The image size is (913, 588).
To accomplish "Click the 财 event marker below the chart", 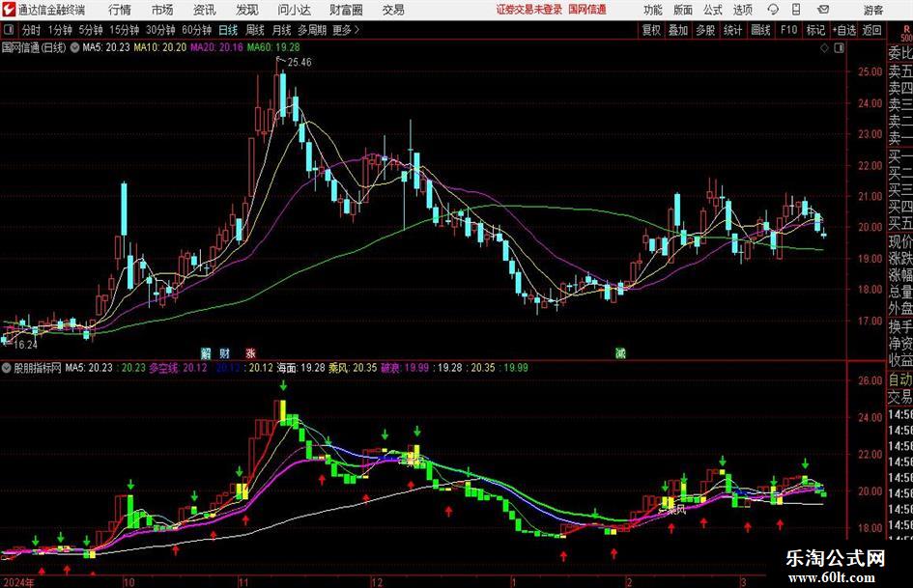I will click(225, 352).
